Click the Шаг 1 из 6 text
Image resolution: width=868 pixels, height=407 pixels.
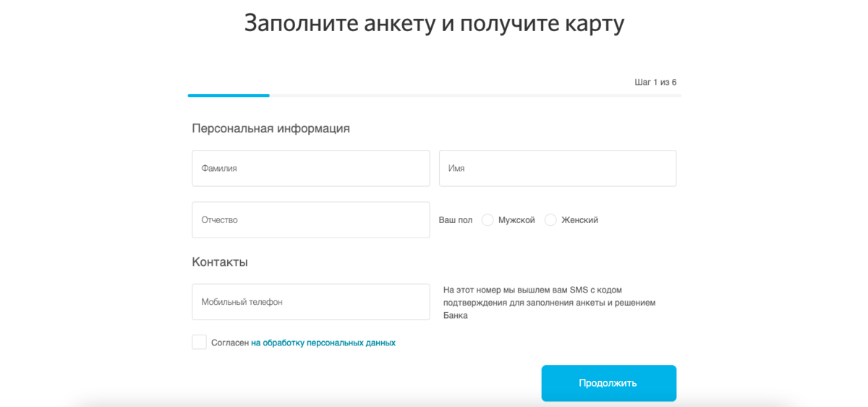pos(655,82)
